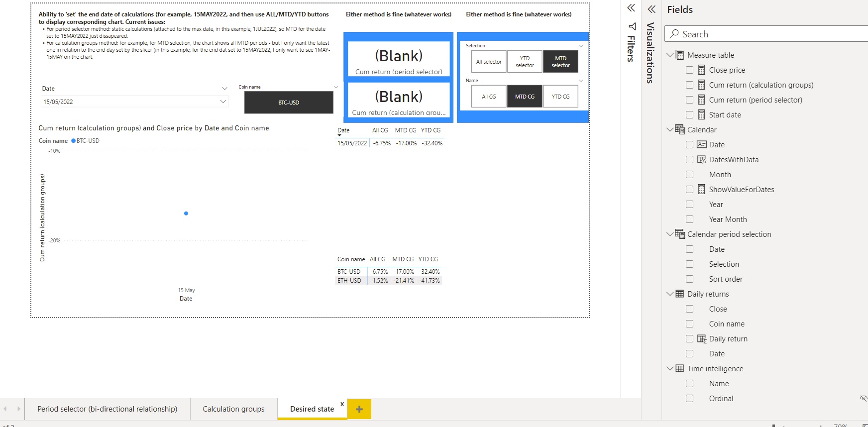Check the Cum return (period selector) field
Image resolution: width=868 pixels, height=427 pixels.
coord(689,100)
